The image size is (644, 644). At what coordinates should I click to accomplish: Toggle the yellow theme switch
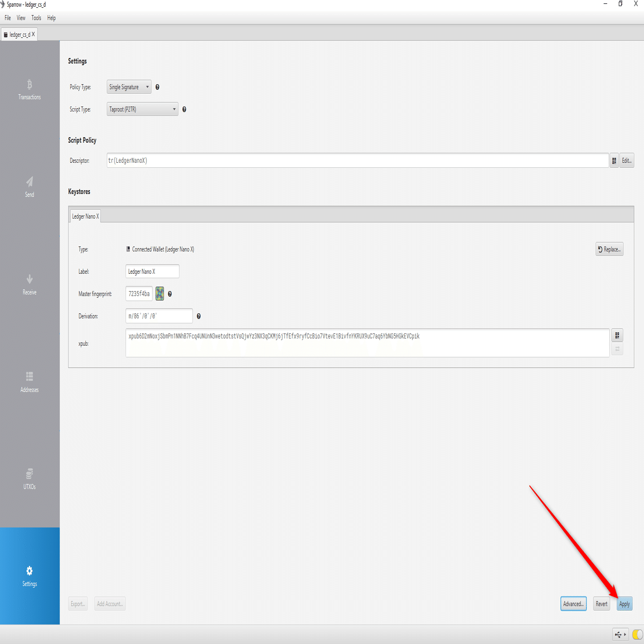click(637, 635)
